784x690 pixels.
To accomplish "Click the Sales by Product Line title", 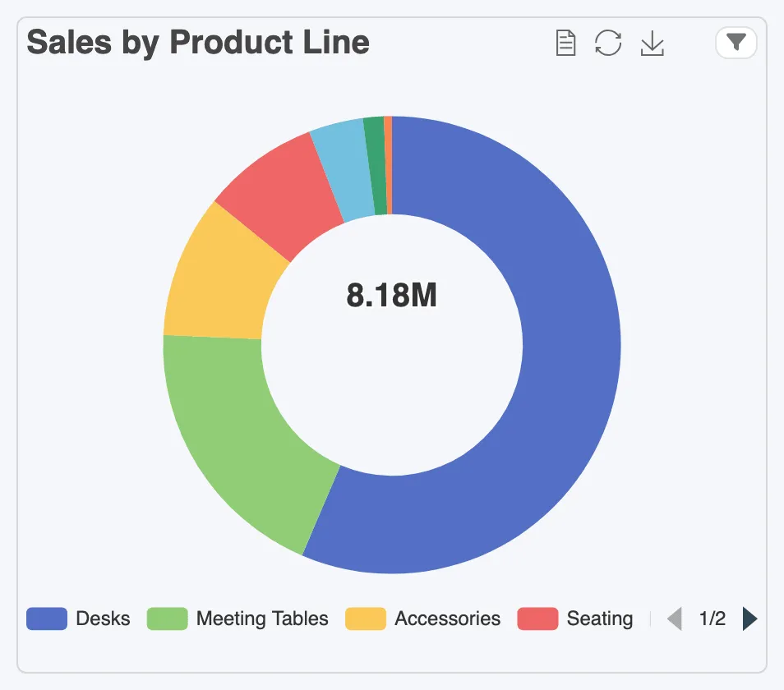I will coord(198,43).
